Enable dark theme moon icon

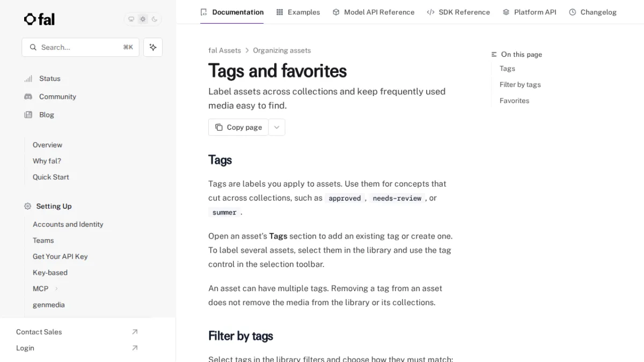155,19
